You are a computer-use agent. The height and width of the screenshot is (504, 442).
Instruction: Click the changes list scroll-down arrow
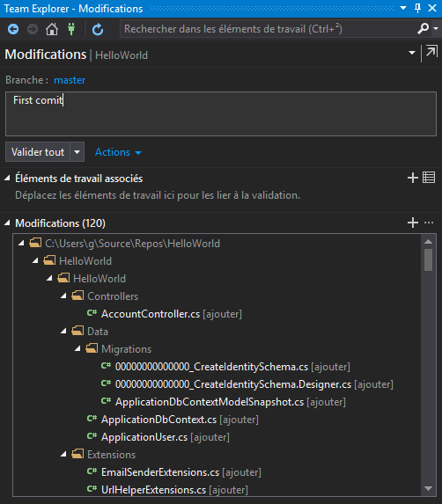tap(428, 488)
